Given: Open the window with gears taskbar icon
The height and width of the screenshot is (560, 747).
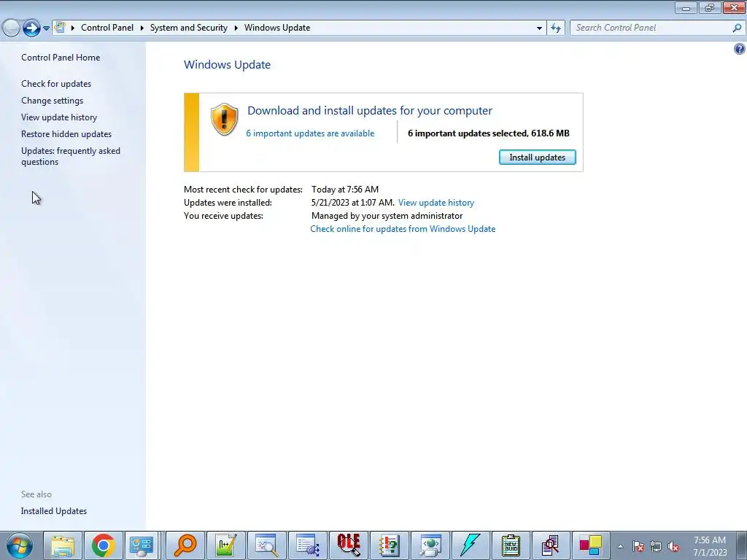Looking at the screenshot, I should (308, 545).
